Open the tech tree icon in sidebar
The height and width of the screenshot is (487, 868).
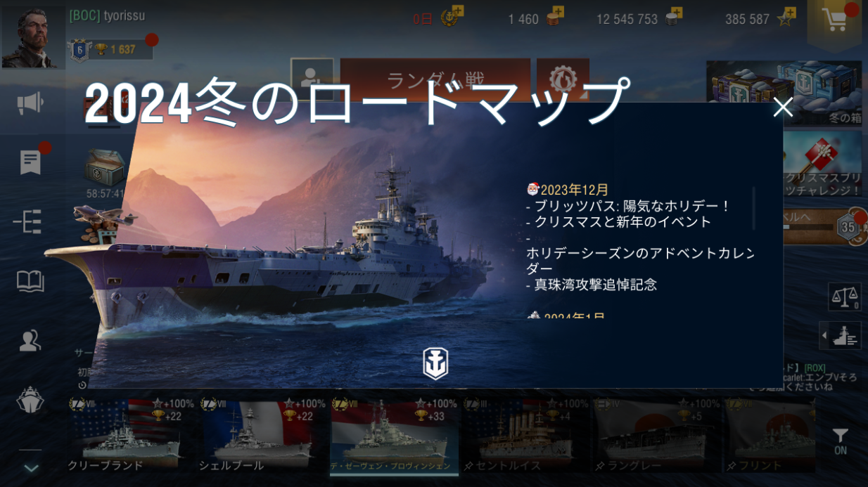pyautogui.click(x=28, y=222)
